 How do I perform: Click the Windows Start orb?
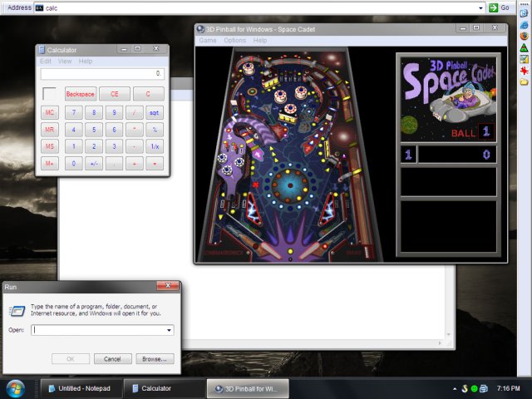[x=15, y=388]
